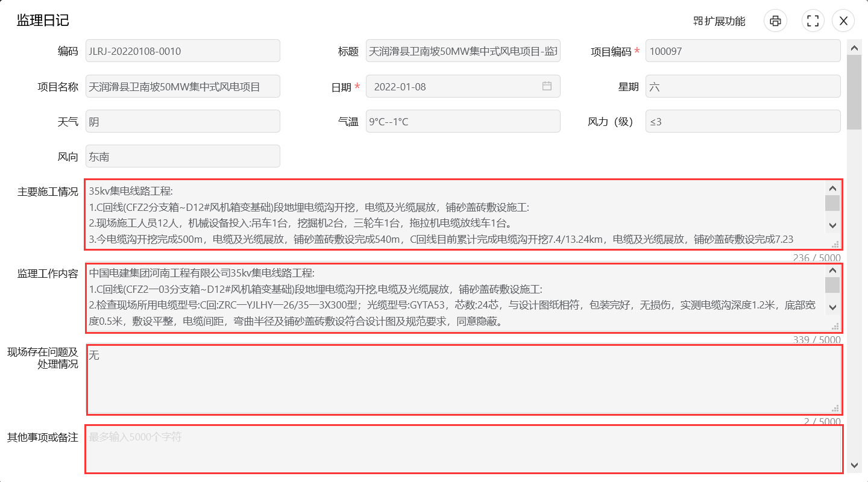Click the 其他事项或备注 label
The image size is (868, 482).
tap(43, 437)
